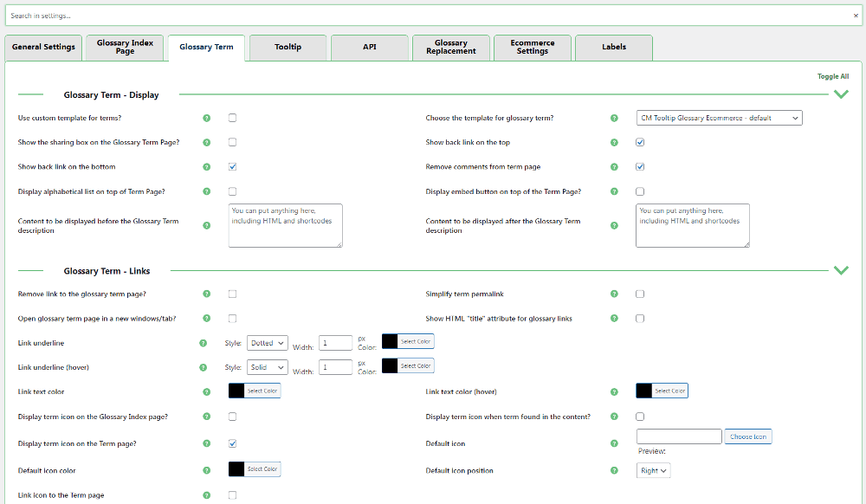Uncheck 'Show back link on the top'
The width and height of the screenshot is (866, 504).
[x=640, y=142]
